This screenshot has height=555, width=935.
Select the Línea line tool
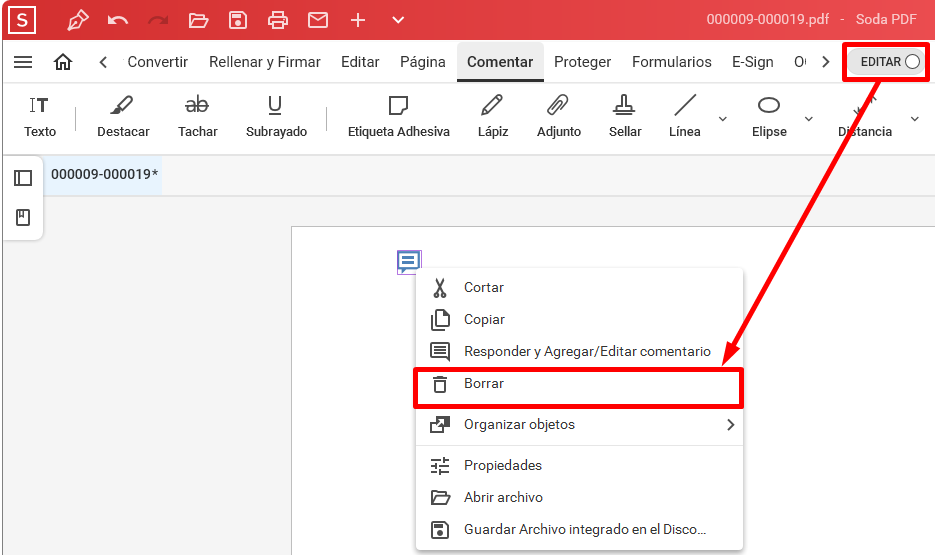click(x=685, y=117)
